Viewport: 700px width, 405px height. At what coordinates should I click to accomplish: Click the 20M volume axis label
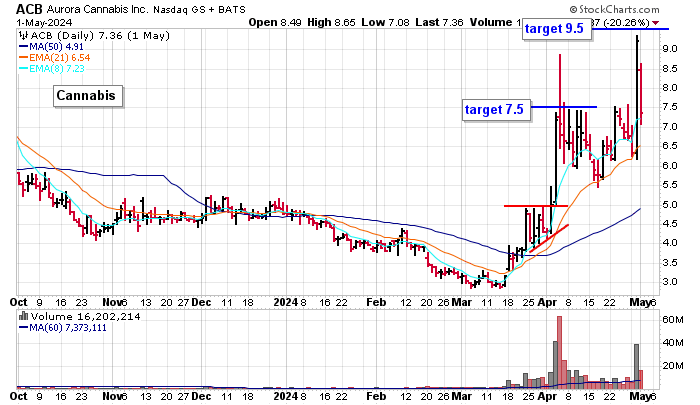click(673, 366)
